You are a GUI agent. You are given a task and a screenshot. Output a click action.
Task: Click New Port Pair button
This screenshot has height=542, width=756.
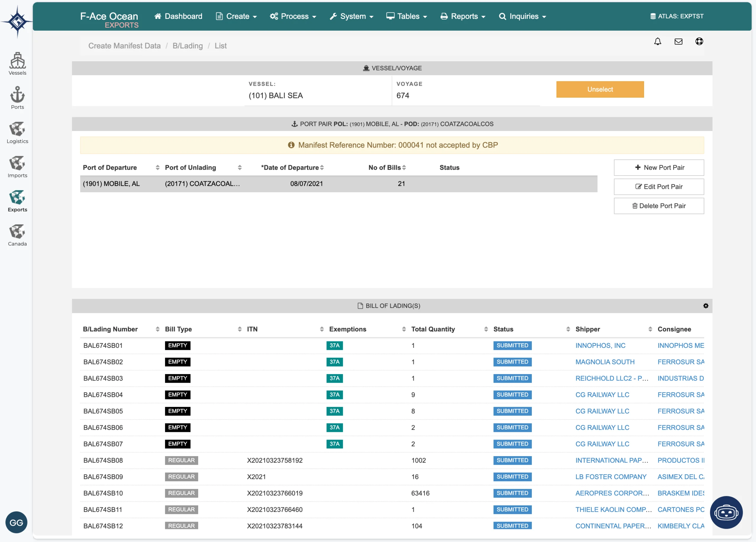click(x=659, y=168)
